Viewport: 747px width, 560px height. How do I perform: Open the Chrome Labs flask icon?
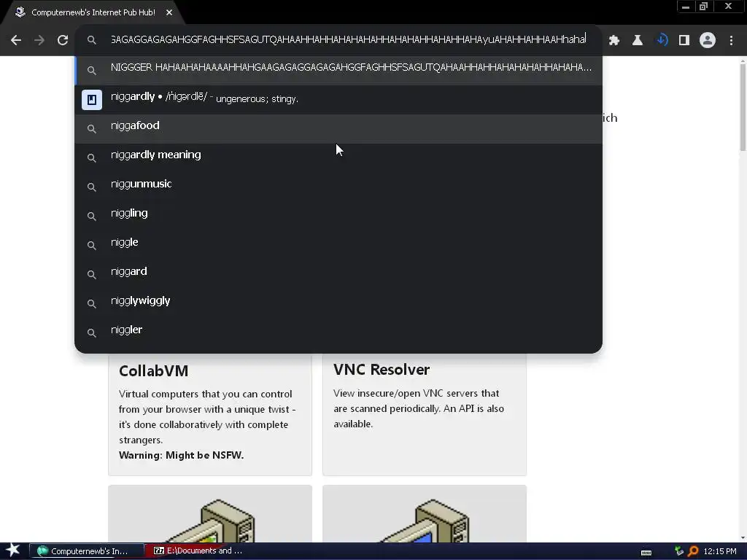point(638,40)
